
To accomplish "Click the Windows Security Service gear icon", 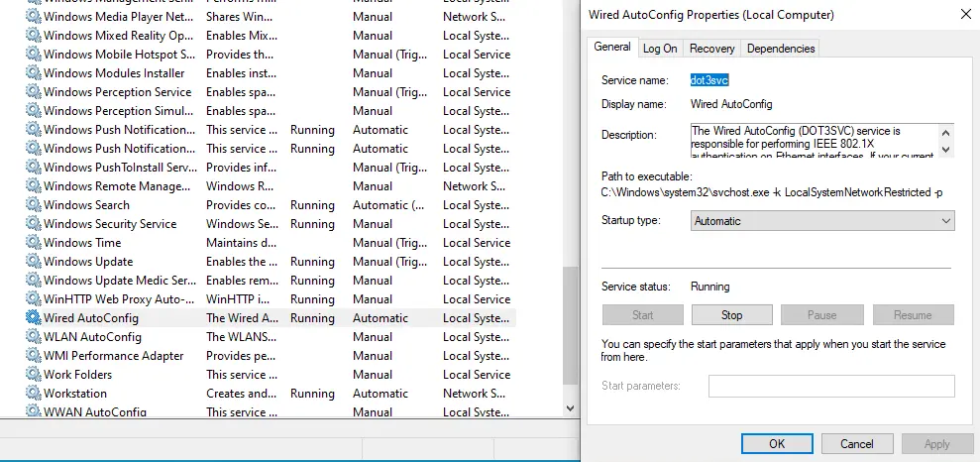I will pos(33,224).
